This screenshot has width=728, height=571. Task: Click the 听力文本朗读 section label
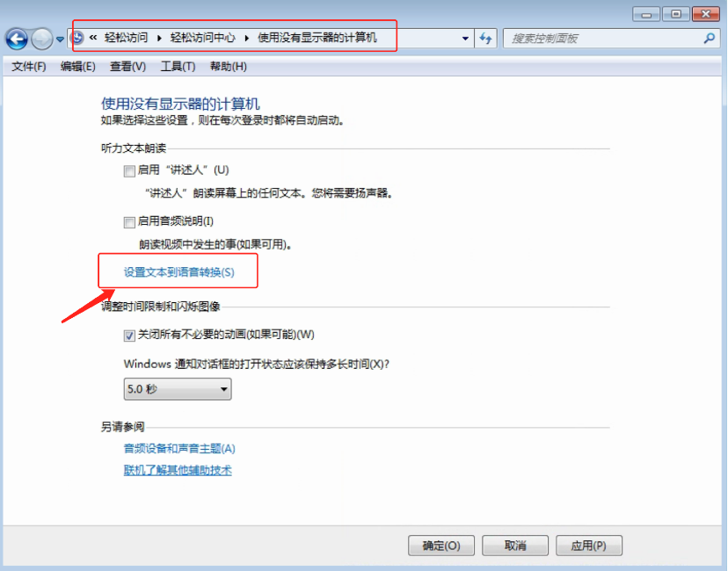[x=134, y=148]
